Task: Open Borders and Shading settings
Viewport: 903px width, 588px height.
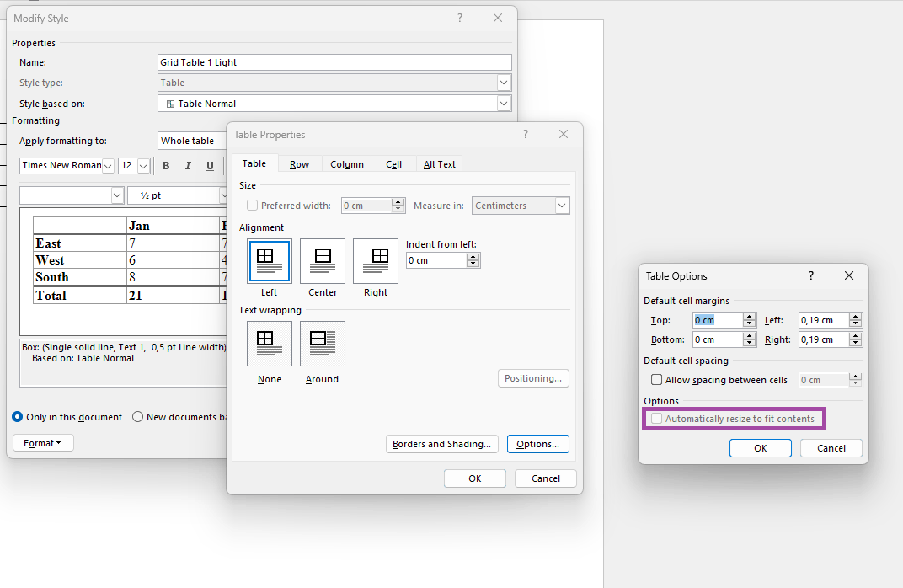Action: 441,444
